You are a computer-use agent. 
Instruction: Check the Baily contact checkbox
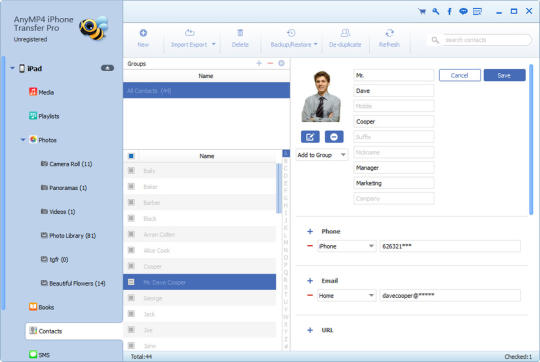coord(131,170)
